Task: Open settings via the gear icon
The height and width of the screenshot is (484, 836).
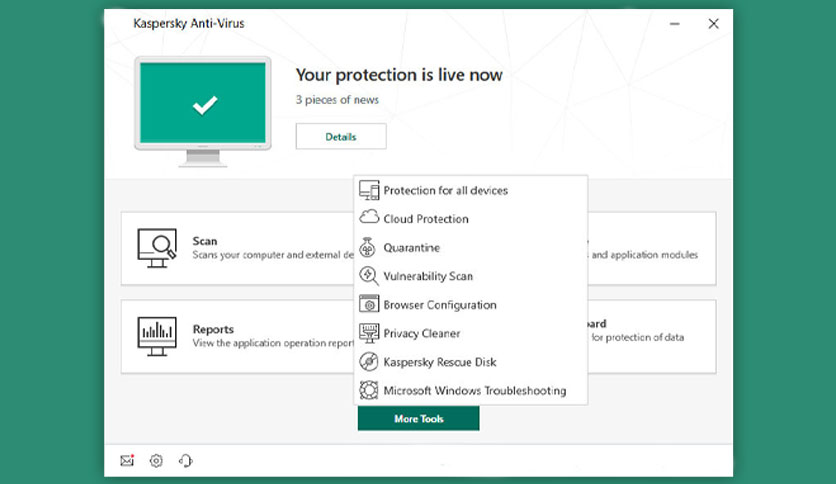Action: [156, 461]
